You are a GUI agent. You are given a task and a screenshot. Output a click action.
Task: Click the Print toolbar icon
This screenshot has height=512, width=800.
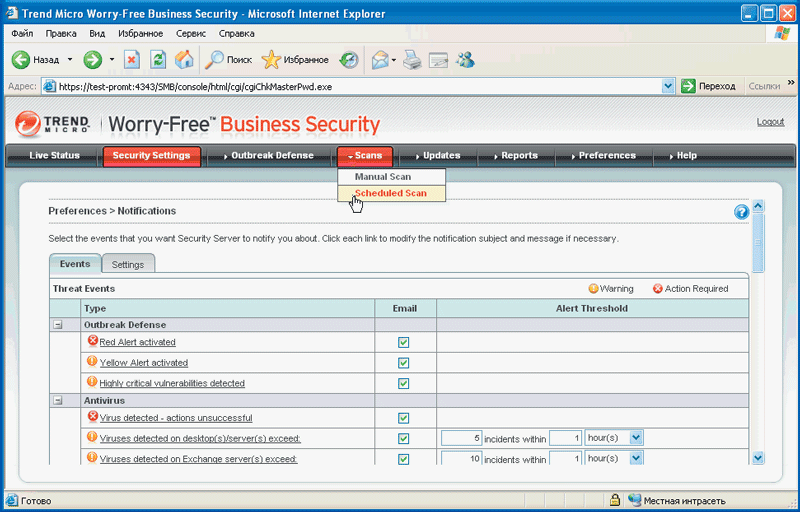click(x=412, y=59)
